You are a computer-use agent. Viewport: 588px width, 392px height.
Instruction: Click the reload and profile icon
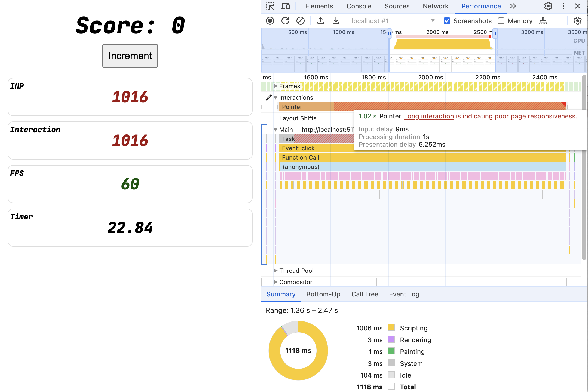(x=285, y=21)
